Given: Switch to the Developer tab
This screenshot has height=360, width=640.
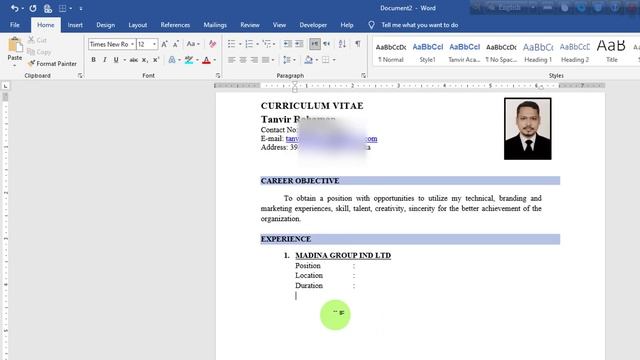Looking at the screenshot, I should 313,25.
